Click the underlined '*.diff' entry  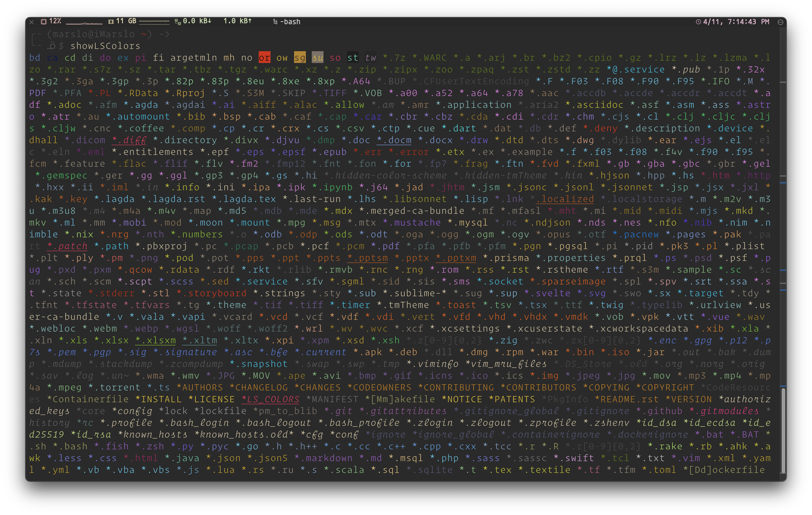pyautogui.click(x=129, y=140)
